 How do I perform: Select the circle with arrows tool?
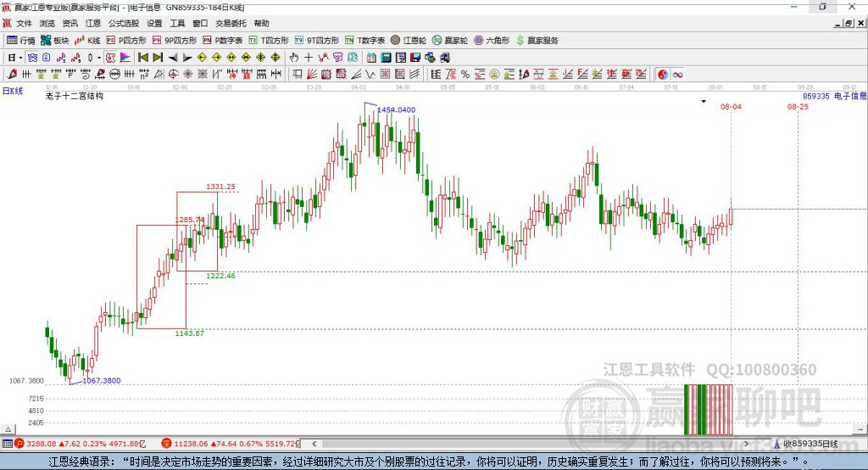(114, 75)
